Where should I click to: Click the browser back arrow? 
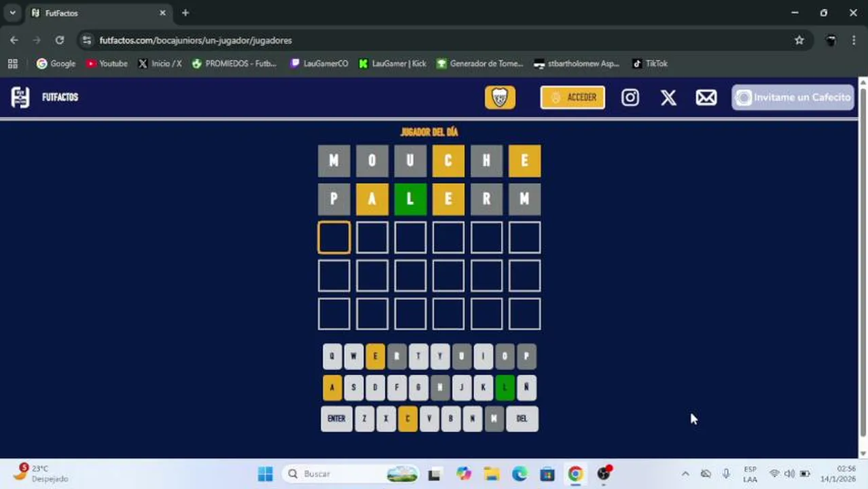(14, 40)
